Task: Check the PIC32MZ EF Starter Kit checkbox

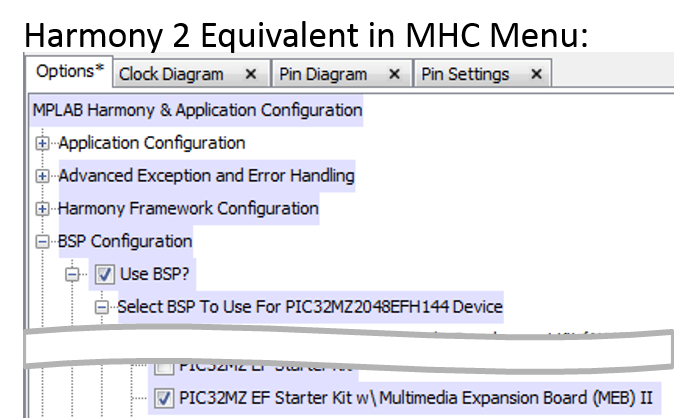Action: pyautogui.click(x=164, y=367)
